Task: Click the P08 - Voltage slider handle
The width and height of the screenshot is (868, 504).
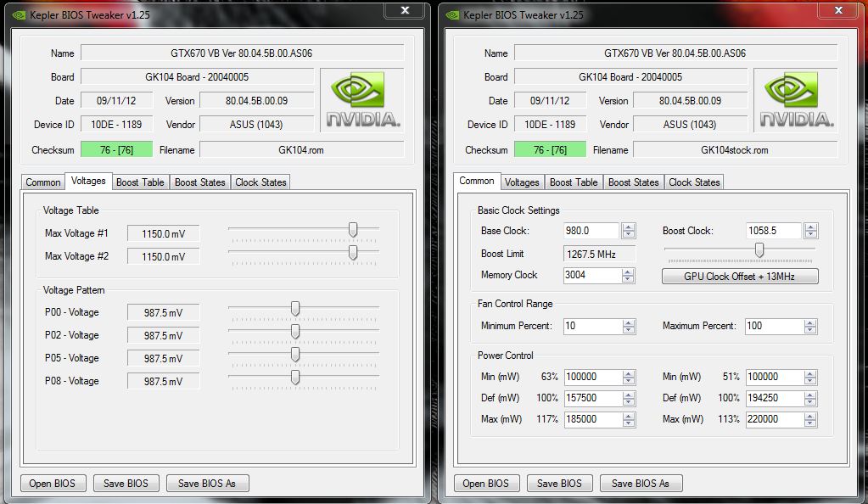Action: 295,378
